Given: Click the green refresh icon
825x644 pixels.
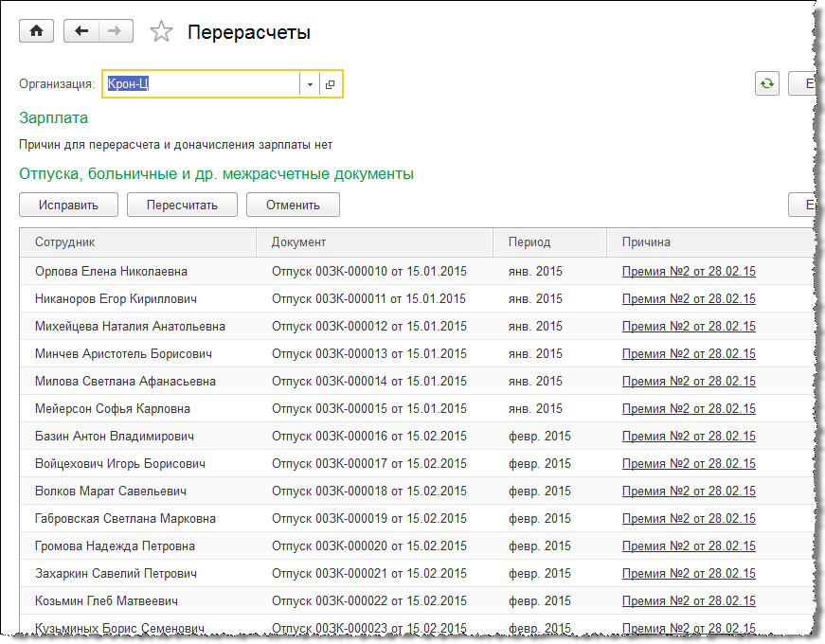Looking at the screenshot, I should click(x=766, y=83).
